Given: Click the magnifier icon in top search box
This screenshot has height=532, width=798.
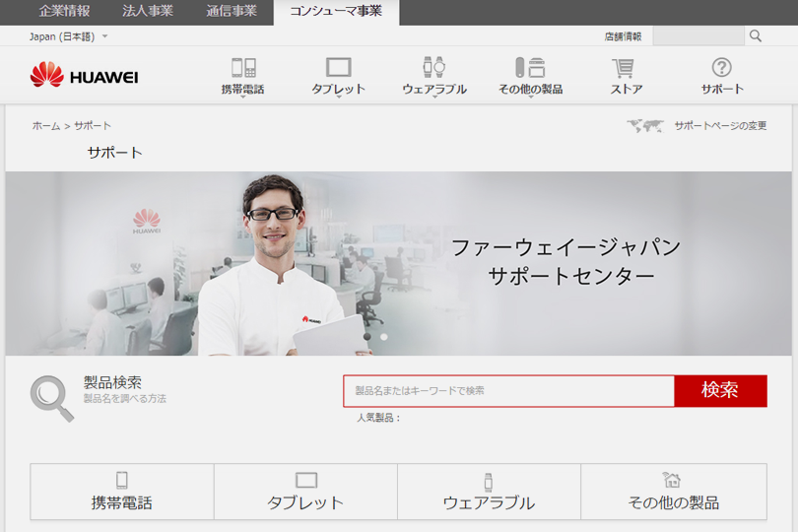Looking at the screenshot, I should coord(756,36).
